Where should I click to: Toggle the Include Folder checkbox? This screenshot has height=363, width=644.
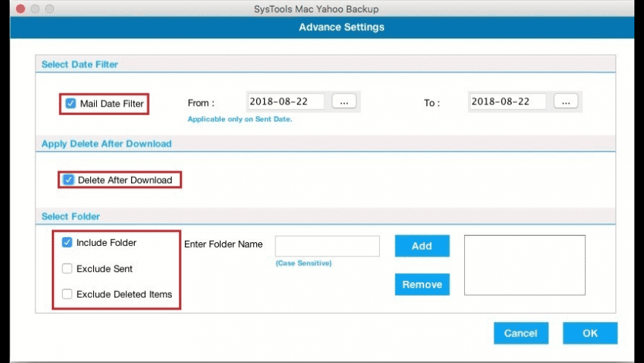coord(67,242)
